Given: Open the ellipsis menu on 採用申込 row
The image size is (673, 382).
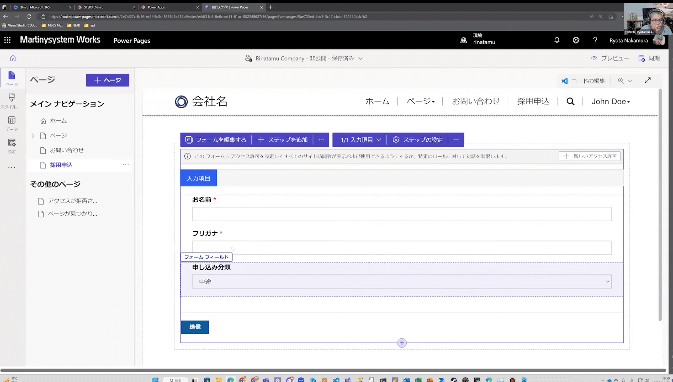Looking at the screenshot, I should click(x=126, y=165).
